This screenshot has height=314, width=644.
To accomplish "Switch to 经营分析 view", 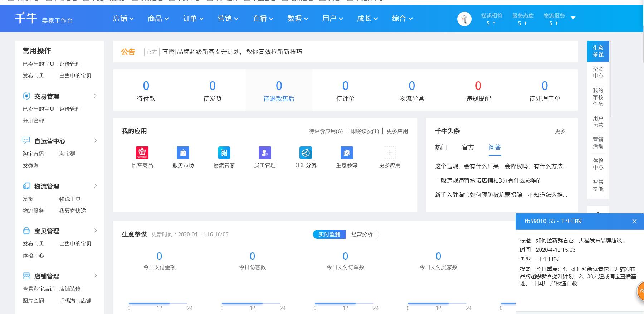I will 362,234.
